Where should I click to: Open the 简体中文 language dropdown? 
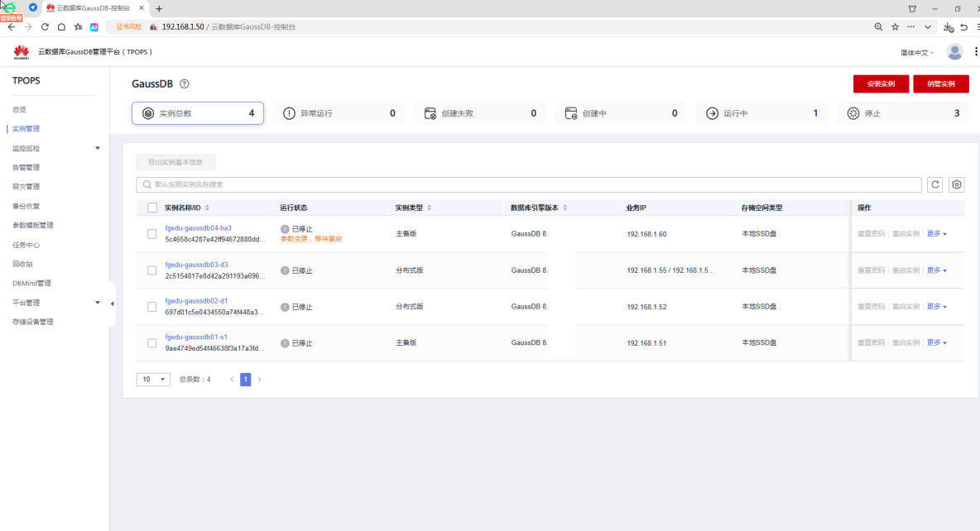tap(917, 53)
